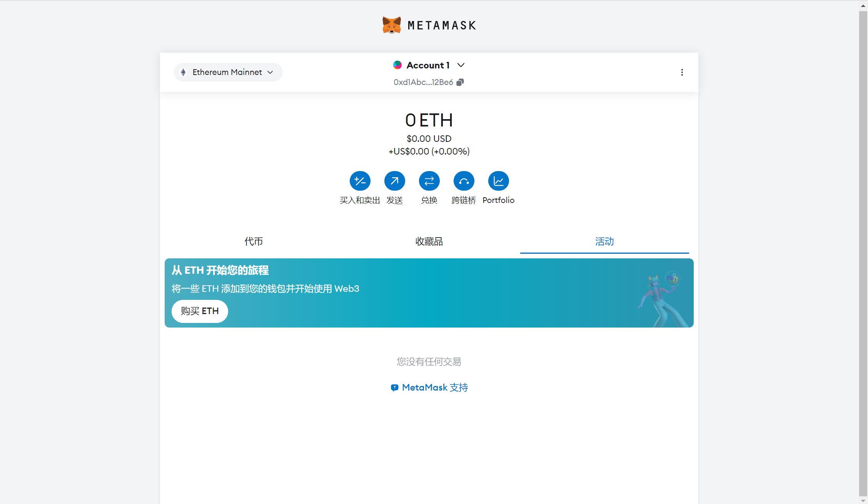Copy address 0xd1Abc...12Be6 with copy icon
This screenshot has width=868, height=504.
pos(460,82)
